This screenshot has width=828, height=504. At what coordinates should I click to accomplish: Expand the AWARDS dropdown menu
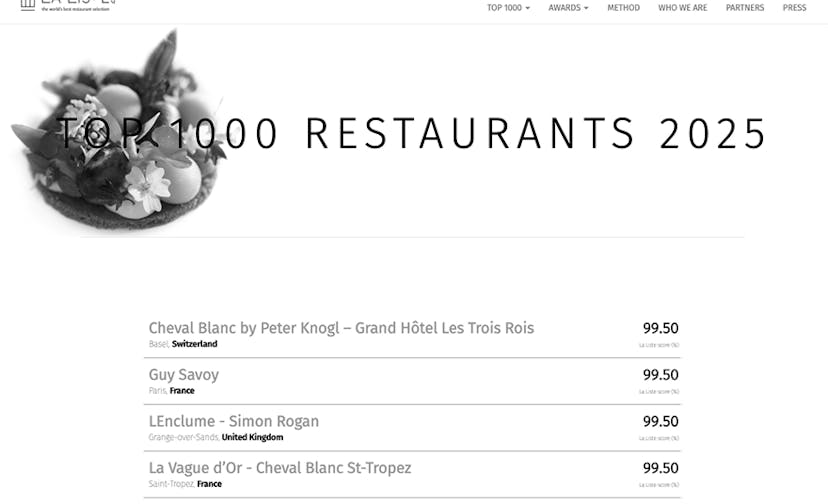click(x=568, y=8)
